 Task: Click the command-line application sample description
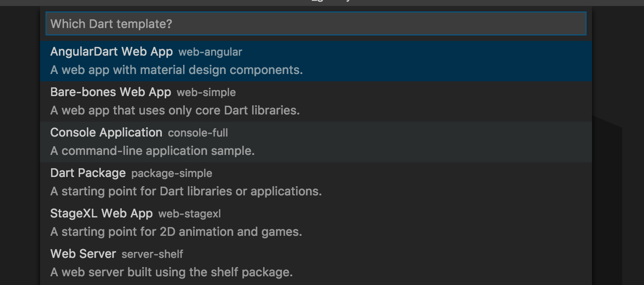click(x=152, y=150)
